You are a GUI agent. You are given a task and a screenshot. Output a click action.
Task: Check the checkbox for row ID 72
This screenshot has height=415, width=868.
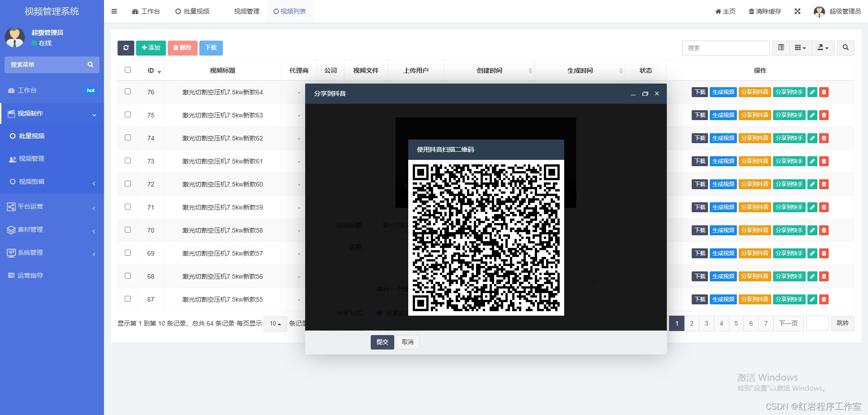127,184
